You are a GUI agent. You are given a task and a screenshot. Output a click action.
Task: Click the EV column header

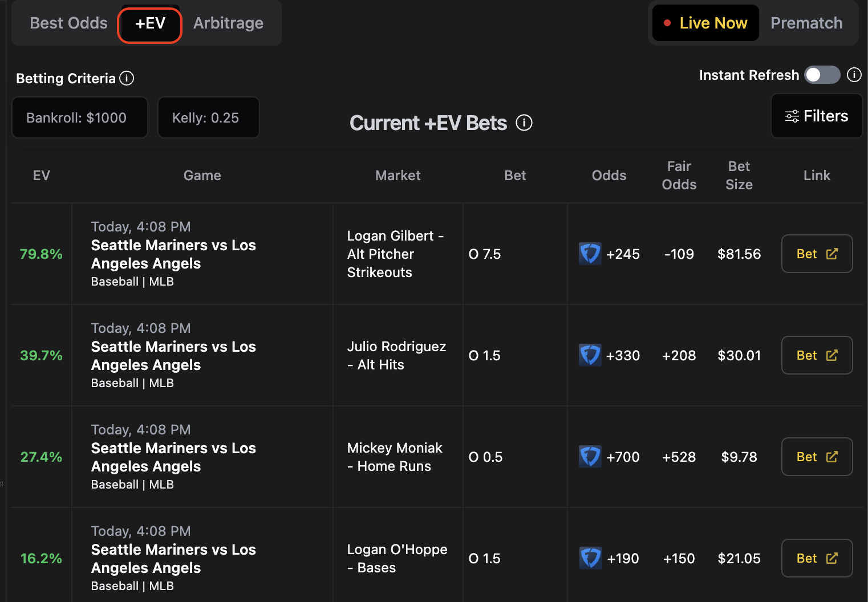42,175
